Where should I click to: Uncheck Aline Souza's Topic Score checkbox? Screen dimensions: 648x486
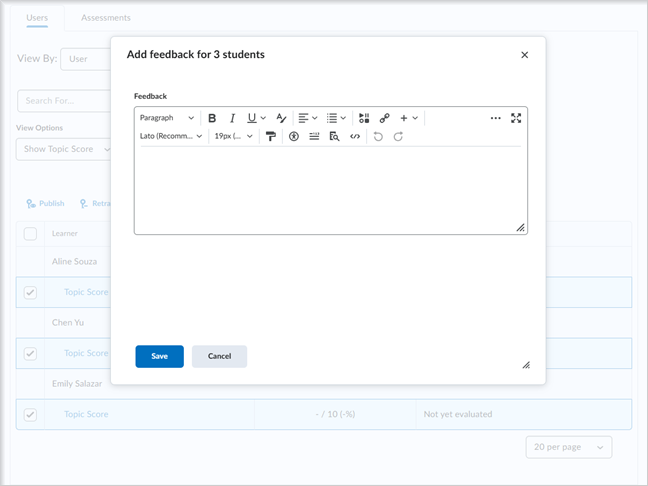[x=30, y=292]
